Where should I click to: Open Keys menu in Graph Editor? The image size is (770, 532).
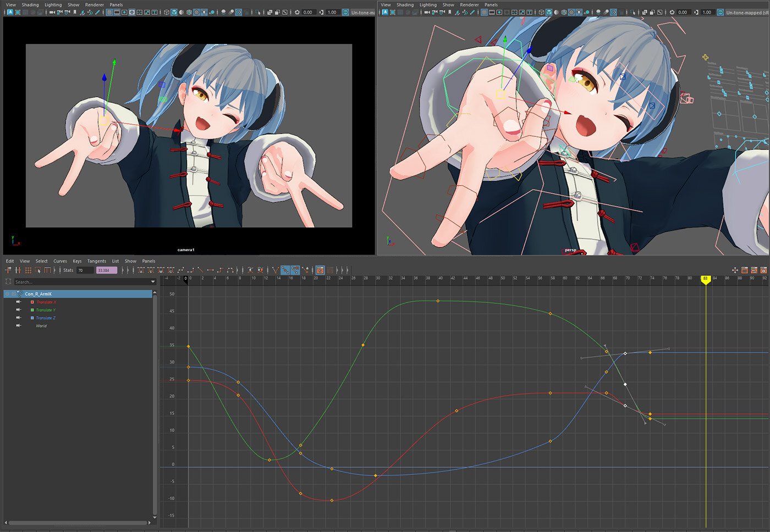(x=77, y=261)
